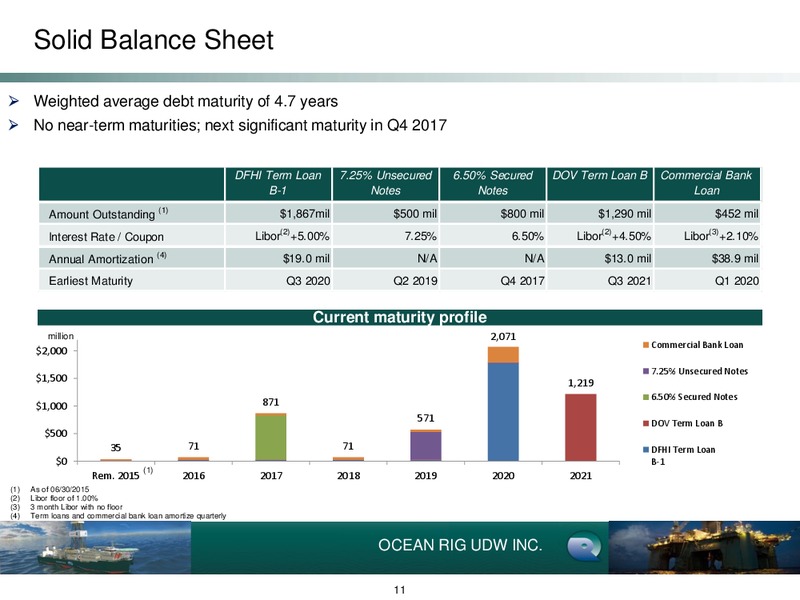Image resolution: width=800 pixels, height=600 pixels.
Task: Click the 'OCEAN RIG UDW INC.' footer text
Action: (460, 545)
